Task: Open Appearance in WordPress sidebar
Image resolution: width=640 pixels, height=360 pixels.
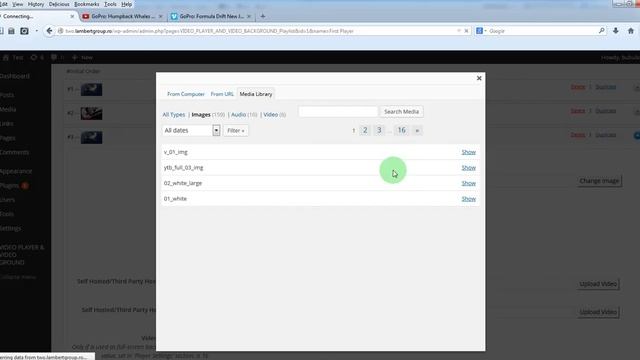Action: click(x=16, y=171)
